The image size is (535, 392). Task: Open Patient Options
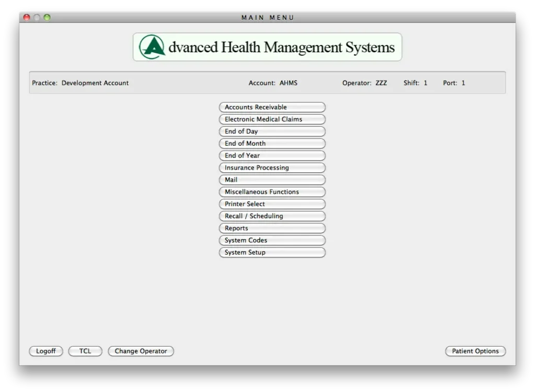click(475, 351)
